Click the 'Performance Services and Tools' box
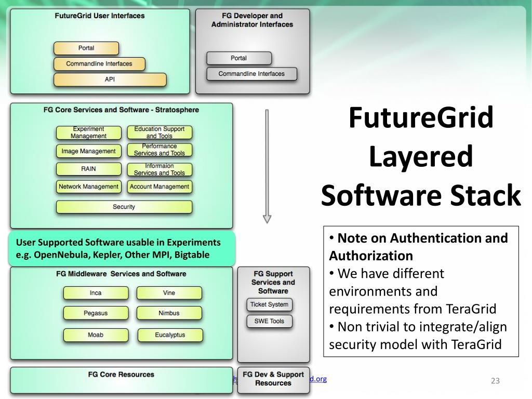This screenshot has height=399, width=532. point(159,150)
